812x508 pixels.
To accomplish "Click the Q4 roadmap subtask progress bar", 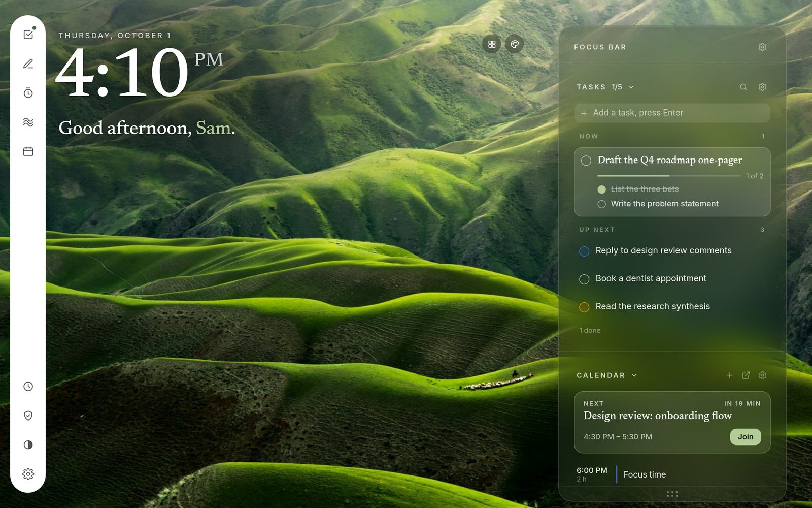I will coord(669,176).
